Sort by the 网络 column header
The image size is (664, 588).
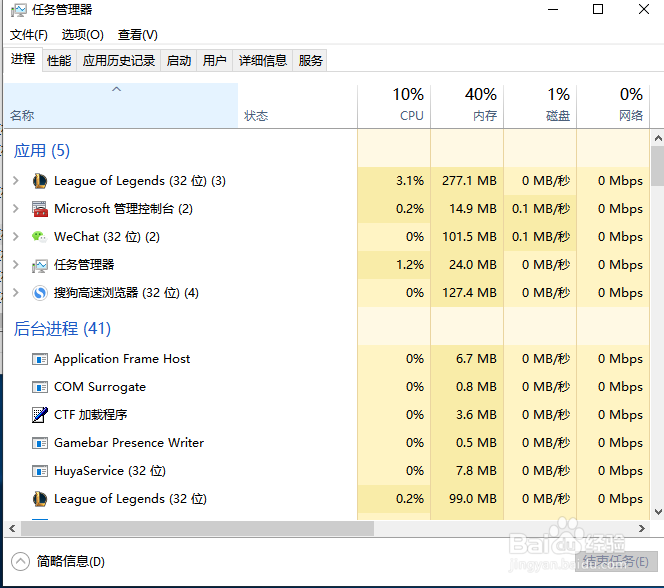[613, 105]
